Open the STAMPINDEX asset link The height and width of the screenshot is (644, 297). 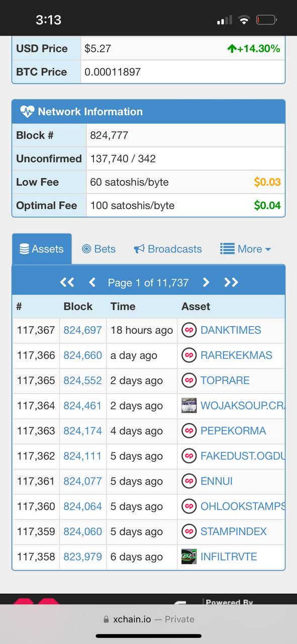coord(234,532)
